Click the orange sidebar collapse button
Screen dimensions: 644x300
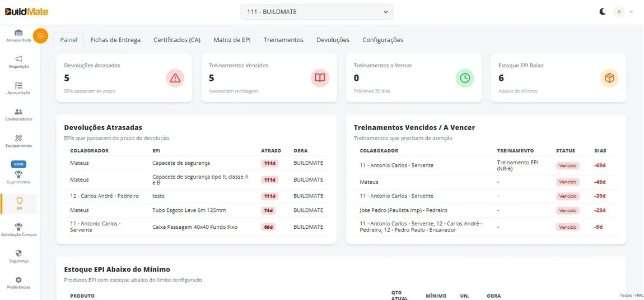pos(41,36)
